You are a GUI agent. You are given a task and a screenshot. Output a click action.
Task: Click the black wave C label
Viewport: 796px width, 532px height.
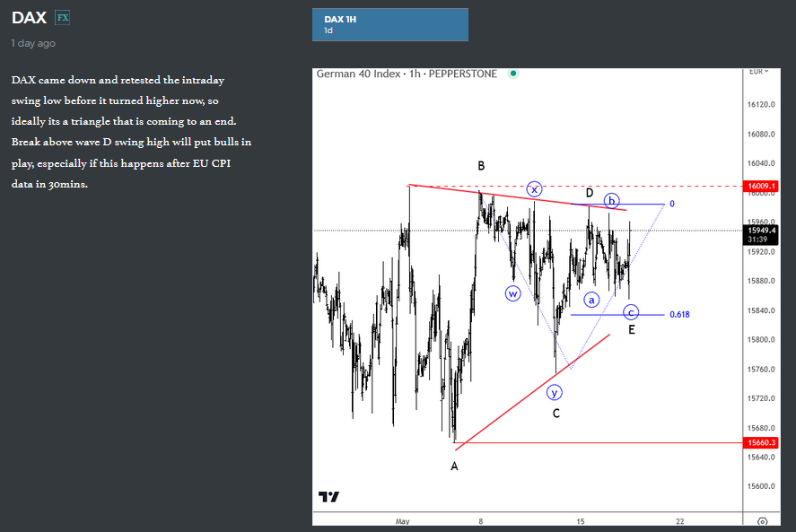(556, 414)
